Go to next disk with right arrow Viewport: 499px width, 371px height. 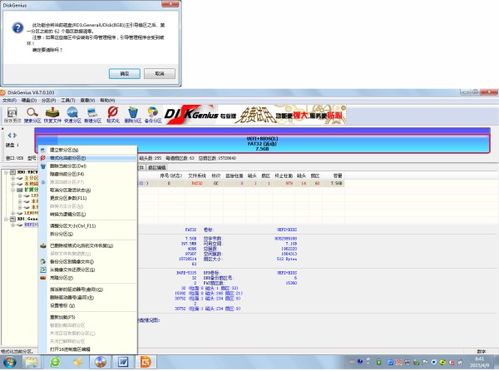tap(15, 135)
